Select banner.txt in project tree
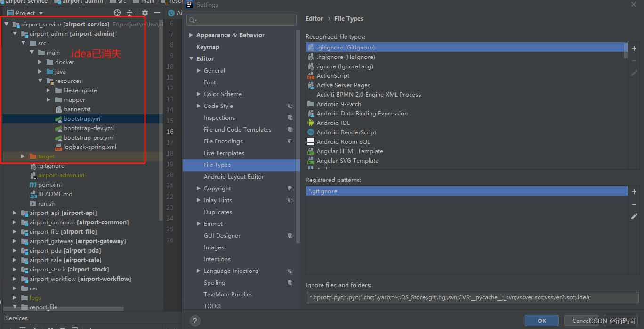644x329 pixels. pos(77,109)
